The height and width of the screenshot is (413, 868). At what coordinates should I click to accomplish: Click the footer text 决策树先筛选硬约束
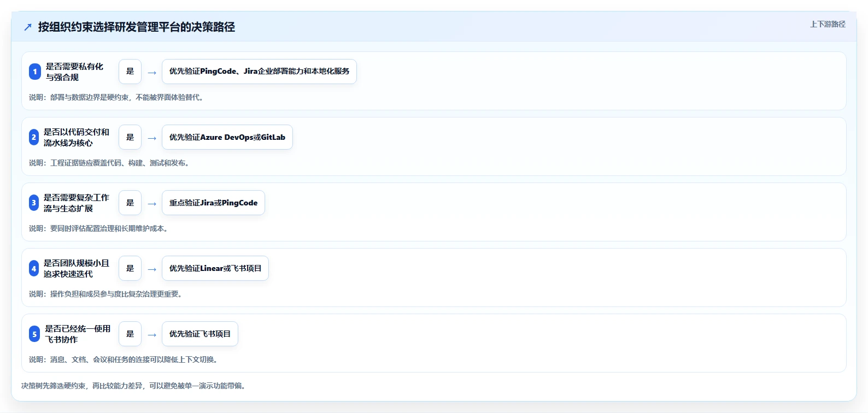pyautogui.click(x=134, y=386)
